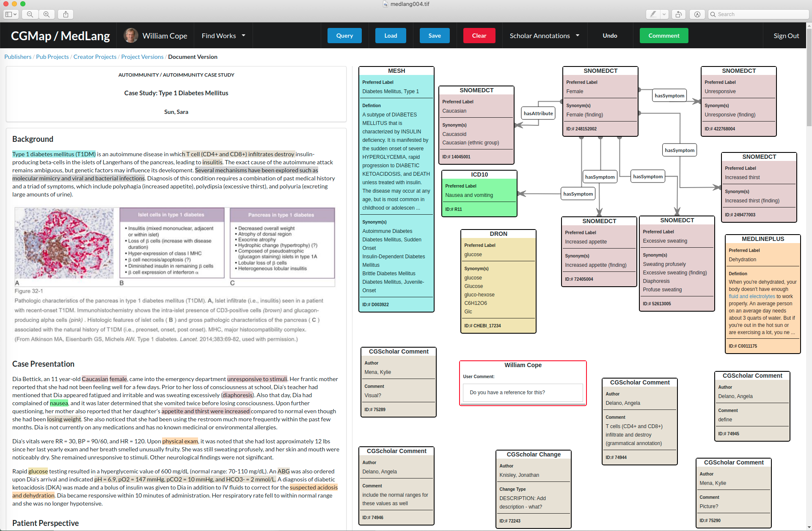Image resolution: width=812 pixels, height=531 pixels.
Task: Select the SNOMEDCT Unresponsive card header
Action: click(739, 71)
